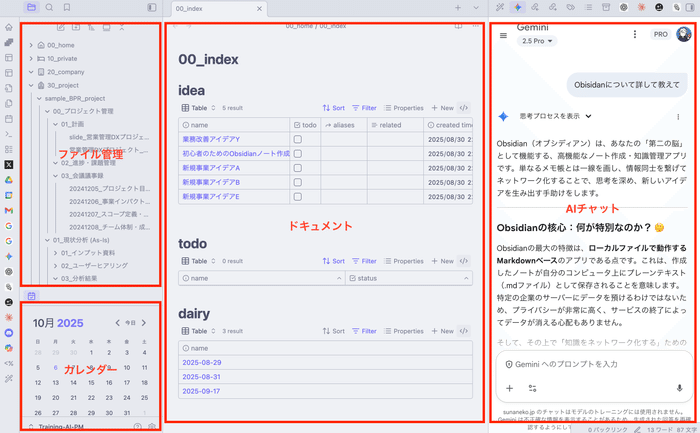The height and width of the screenshot is (433, 700).
Task: Open the Gemini hamburger menu
Action: pos(503,35)
